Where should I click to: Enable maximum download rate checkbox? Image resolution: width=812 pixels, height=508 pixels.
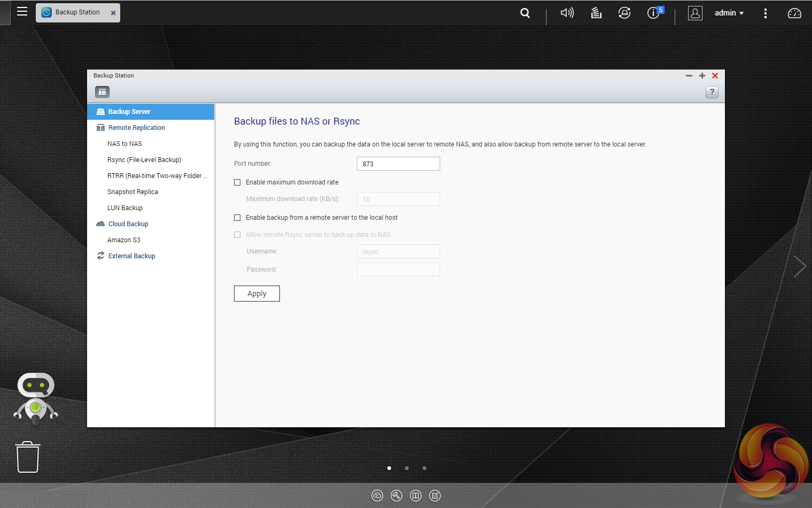pos(237,182)
